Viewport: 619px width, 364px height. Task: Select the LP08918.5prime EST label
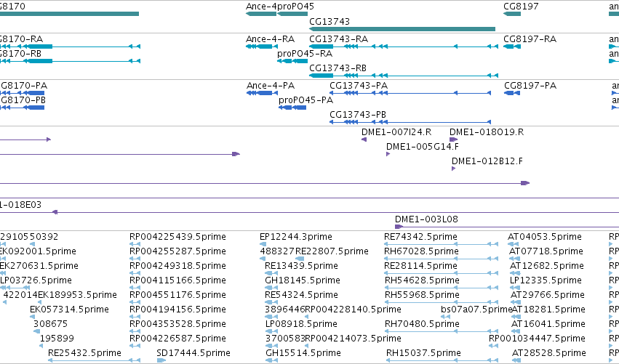click(x=301, y=324)
